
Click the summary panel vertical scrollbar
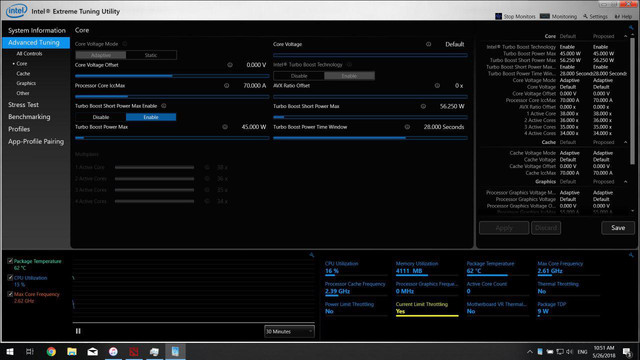click(633, 102)
